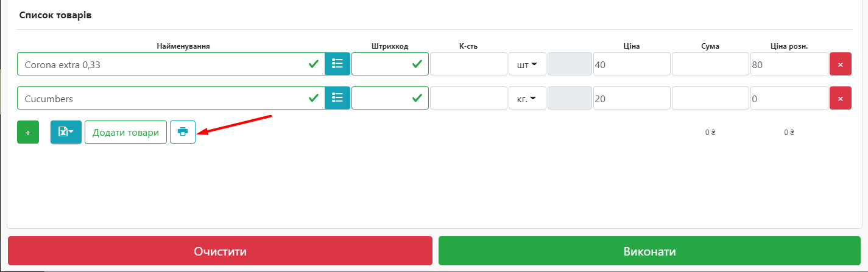Click quantity field in Corona extra row

[468, 64]
